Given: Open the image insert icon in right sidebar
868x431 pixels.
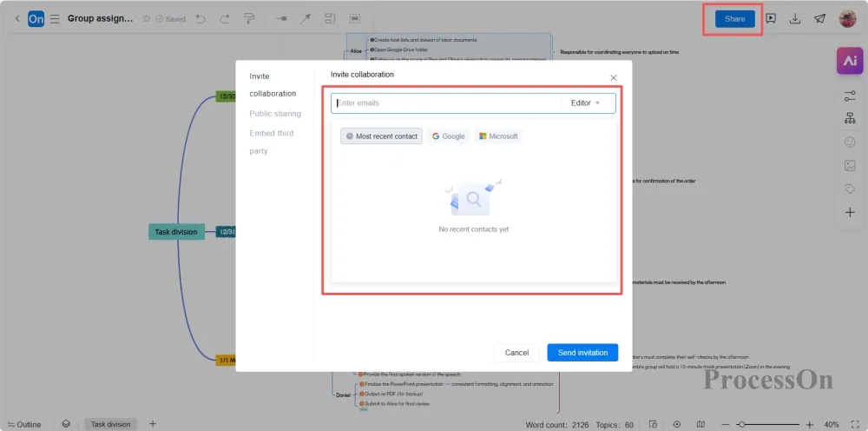Looking at the screenshot, I should click(850, 165).
